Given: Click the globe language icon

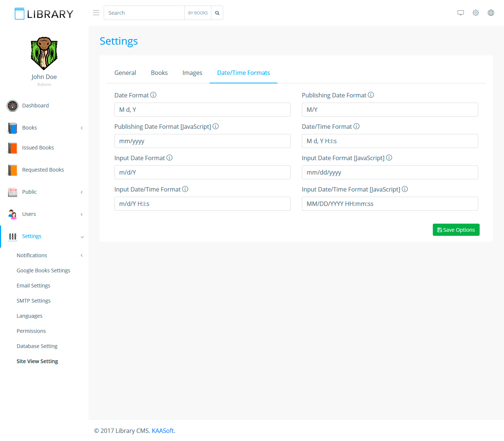Looking at the screenshot, I should [491, 13].
